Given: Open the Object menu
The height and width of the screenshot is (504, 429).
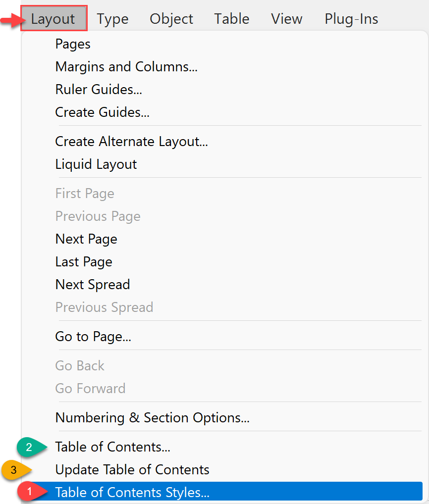Looking at the screenshot, I should tap(171, 19).
